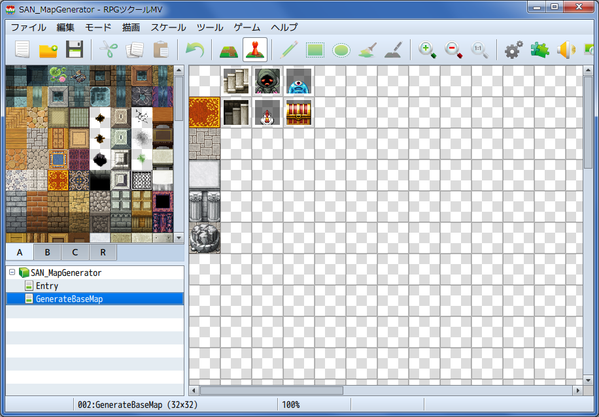Screen dimensions: 599x417
Task: Click the chicken event on the map
Action: click(267, 112)
